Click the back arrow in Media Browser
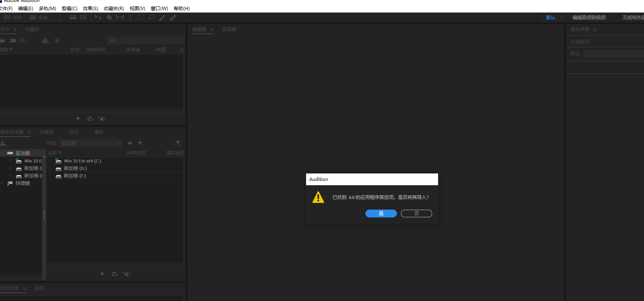This screenshot has width=644, height=301. 130,143
